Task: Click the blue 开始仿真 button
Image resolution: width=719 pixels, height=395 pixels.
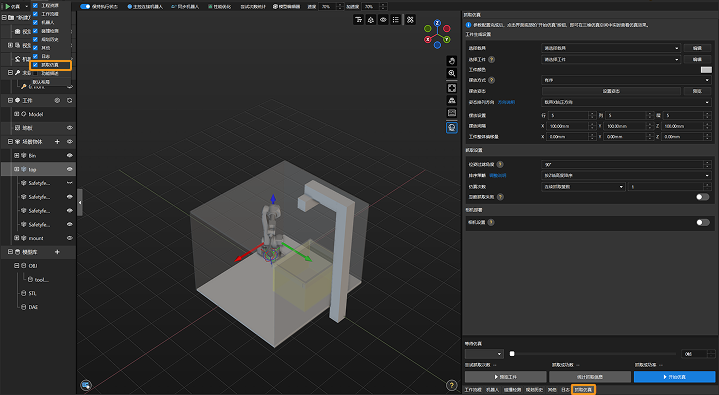Action: 674,377
